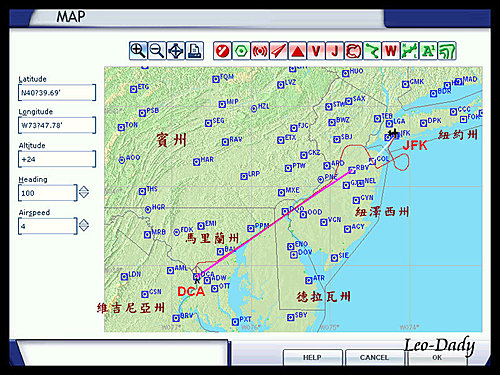Click the Latitude input field
Screen dimensions: 500x375
(x=57, y=93)
